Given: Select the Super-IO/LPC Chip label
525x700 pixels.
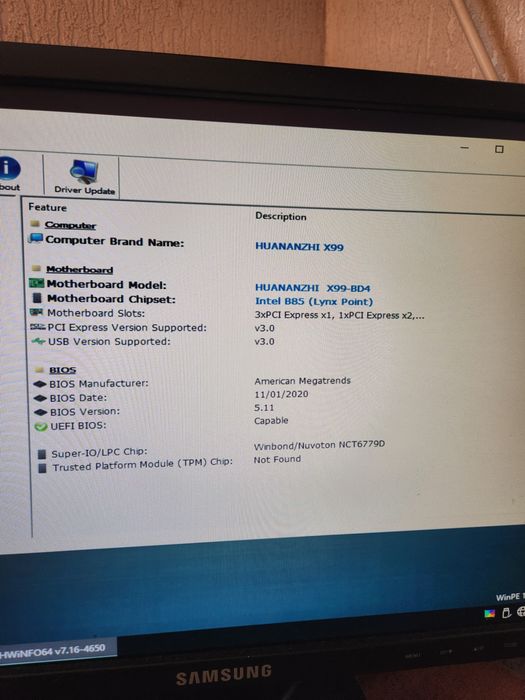Looking at the screenshot, I should 99,453.
